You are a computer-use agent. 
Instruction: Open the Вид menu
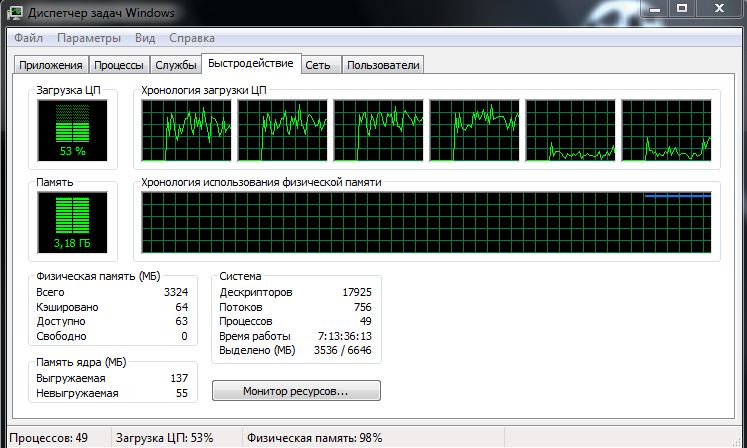click(145, 38)
